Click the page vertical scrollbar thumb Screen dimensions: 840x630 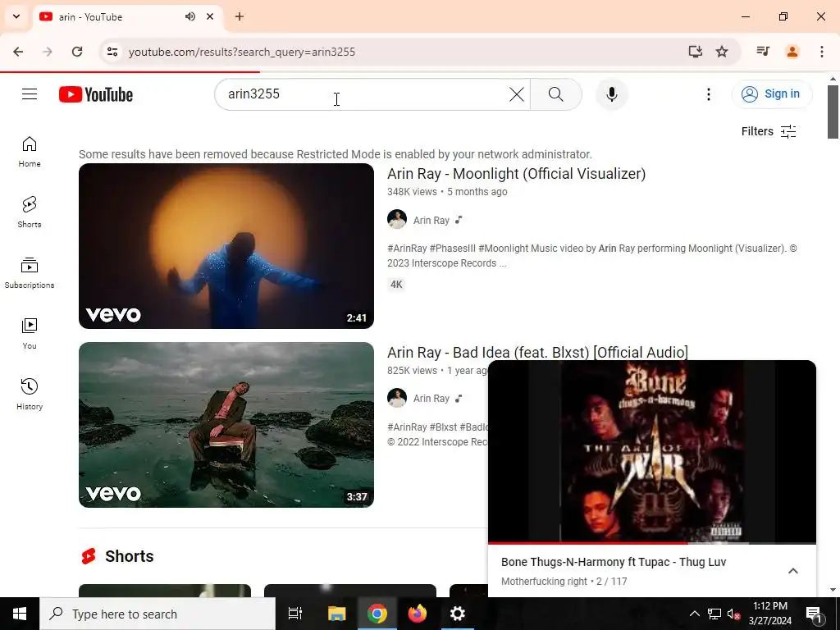[x=833, y=112]
